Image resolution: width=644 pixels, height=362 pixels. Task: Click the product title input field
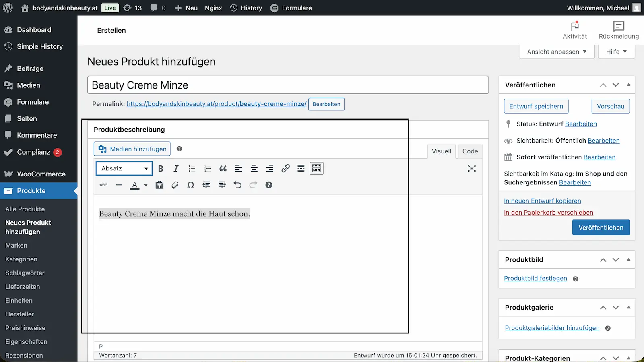(x=288, y=85)
